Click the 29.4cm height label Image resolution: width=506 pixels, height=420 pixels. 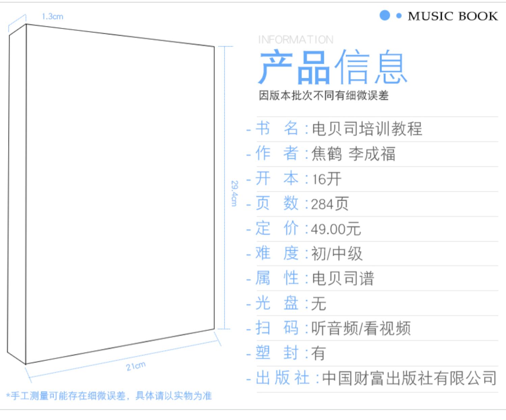click(x=234, y=193)
